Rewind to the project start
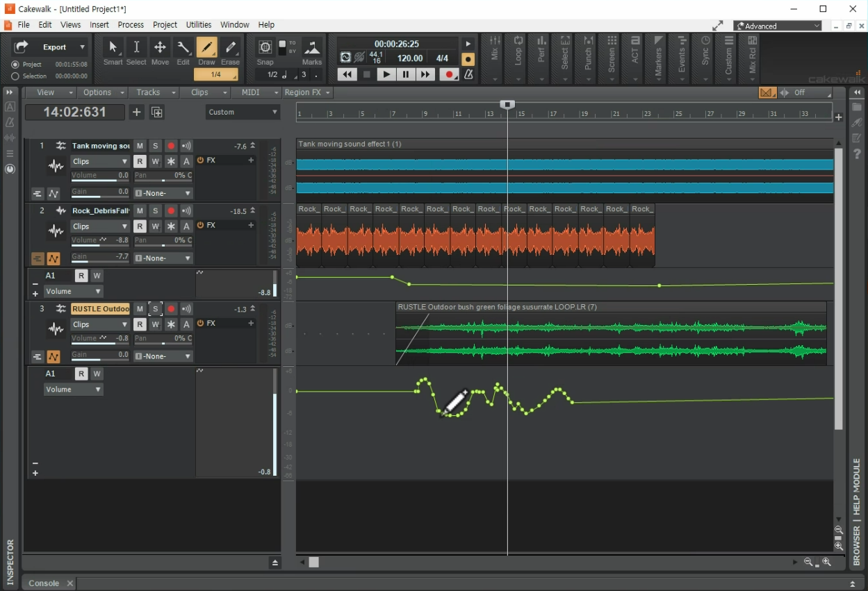Viewport: 868px width, 591px height. (347, 74)
